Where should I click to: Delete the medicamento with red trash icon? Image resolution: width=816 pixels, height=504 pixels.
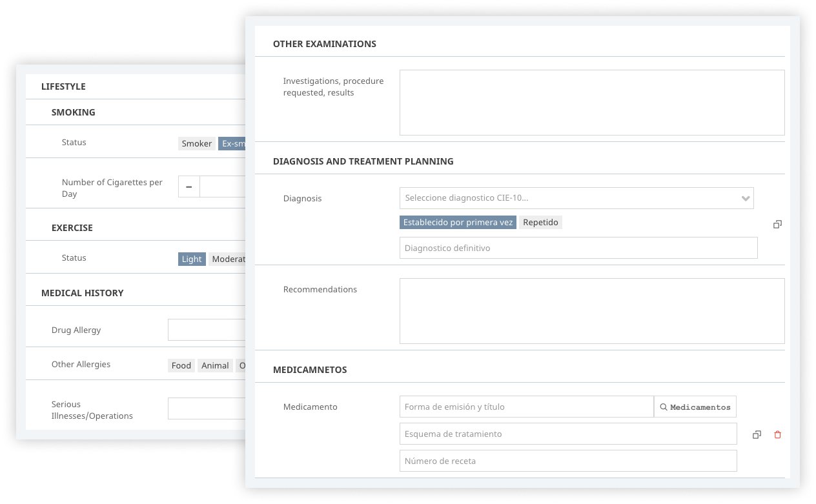pyautogui.click(x=777, y=434)
